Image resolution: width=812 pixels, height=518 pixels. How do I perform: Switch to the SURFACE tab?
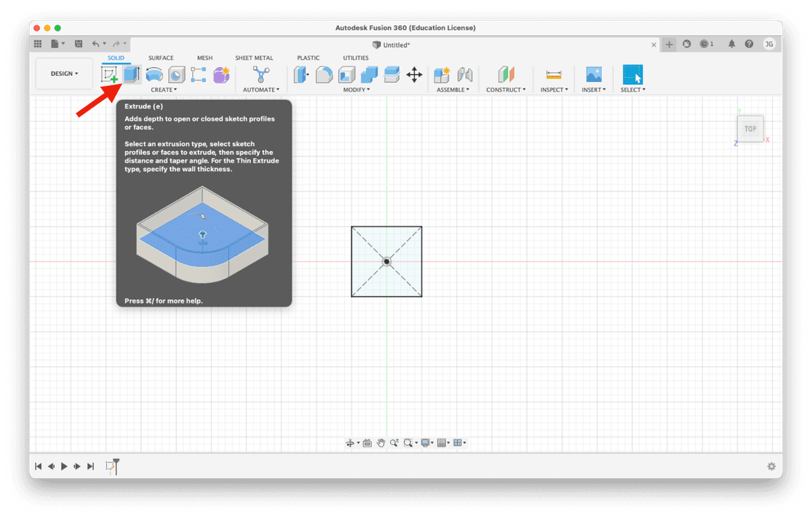click(161, 58)
